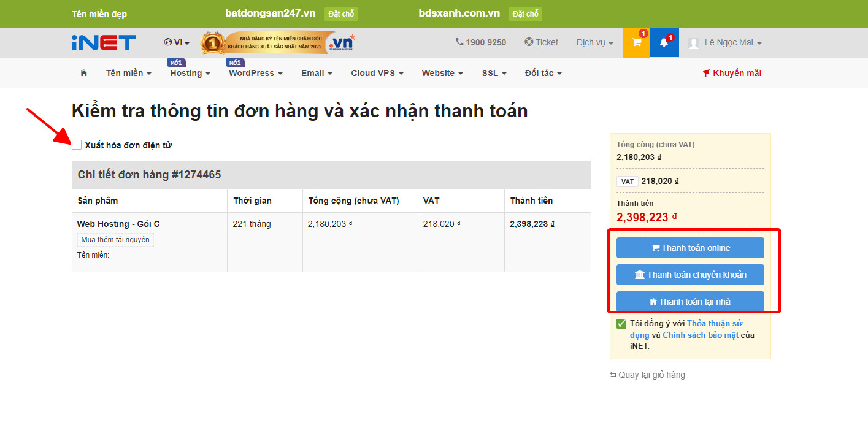This screenshot has height=436, width=868.
Task: Tick the Xuất hóa đơn điện tử checkbox
Action: pyautogui.click(x=77, y=145)
